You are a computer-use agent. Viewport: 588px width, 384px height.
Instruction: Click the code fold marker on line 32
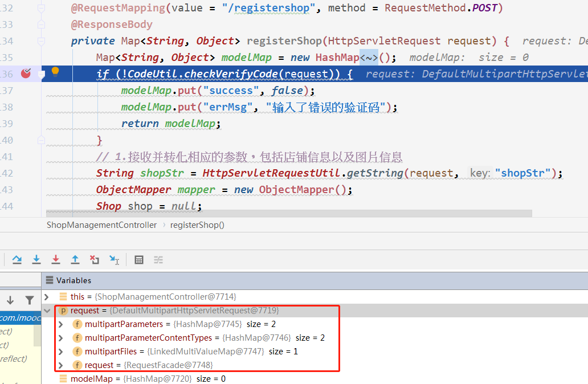41,8
